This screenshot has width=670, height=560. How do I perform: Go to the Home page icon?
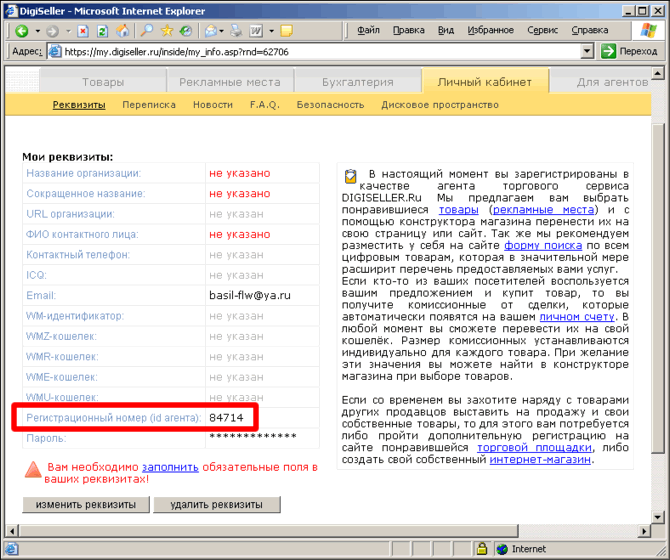pyautogui.click(x=123, y=31)
